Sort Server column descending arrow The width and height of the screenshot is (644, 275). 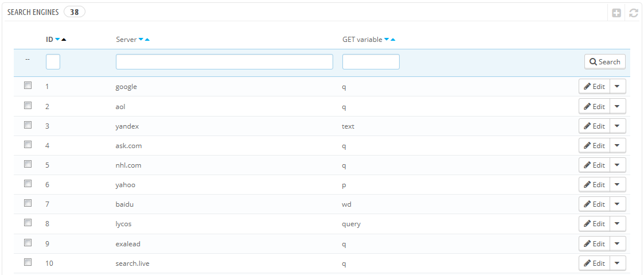tap(141, 40)
